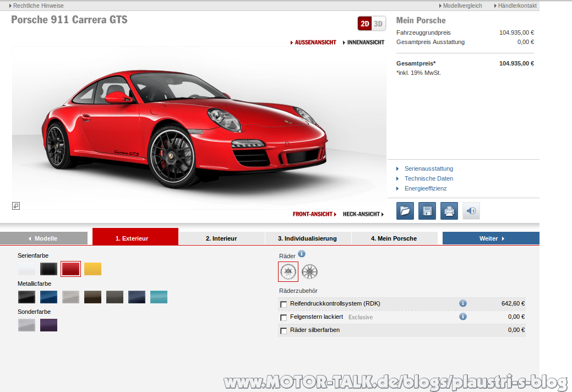Check Felgenstern lackiert option
The image size is (572, 392).
(284, 317)
